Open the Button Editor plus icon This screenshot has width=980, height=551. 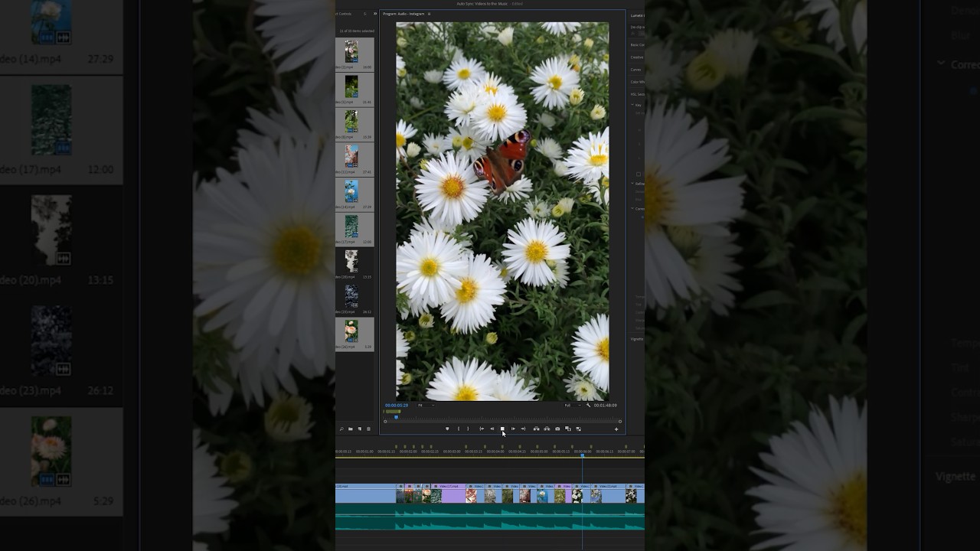[616, 429]
